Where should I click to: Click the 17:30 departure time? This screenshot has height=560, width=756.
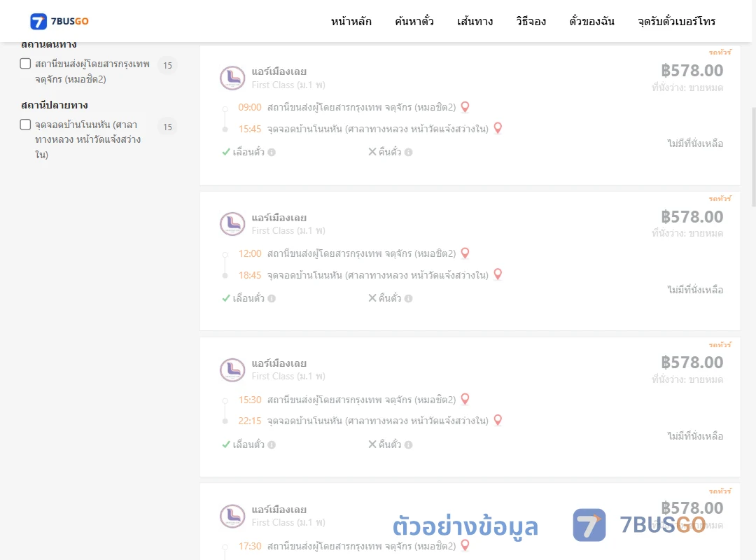point(250,546)
